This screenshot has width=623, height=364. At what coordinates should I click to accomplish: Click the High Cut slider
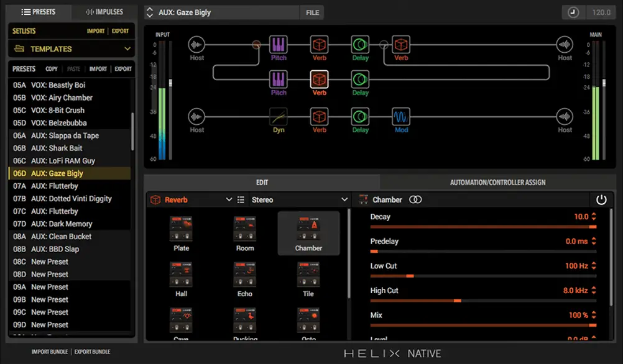point(483,301)
